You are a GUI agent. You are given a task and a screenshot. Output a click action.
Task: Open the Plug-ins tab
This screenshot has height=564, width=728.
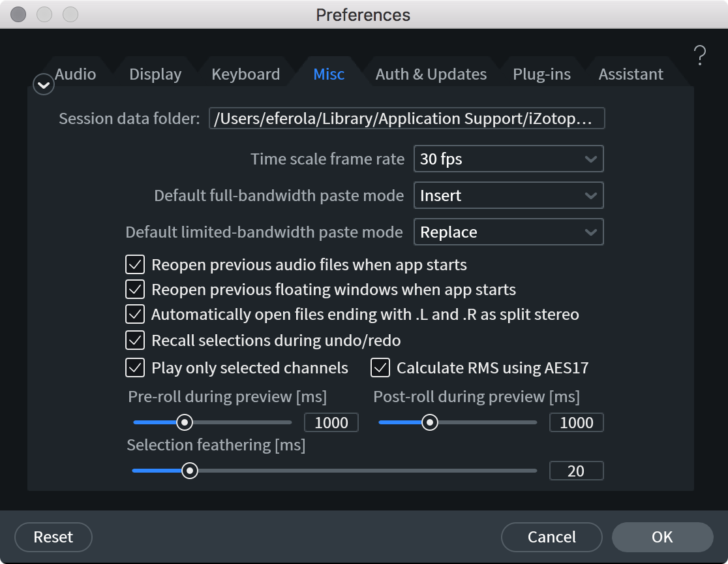[542, 74]
